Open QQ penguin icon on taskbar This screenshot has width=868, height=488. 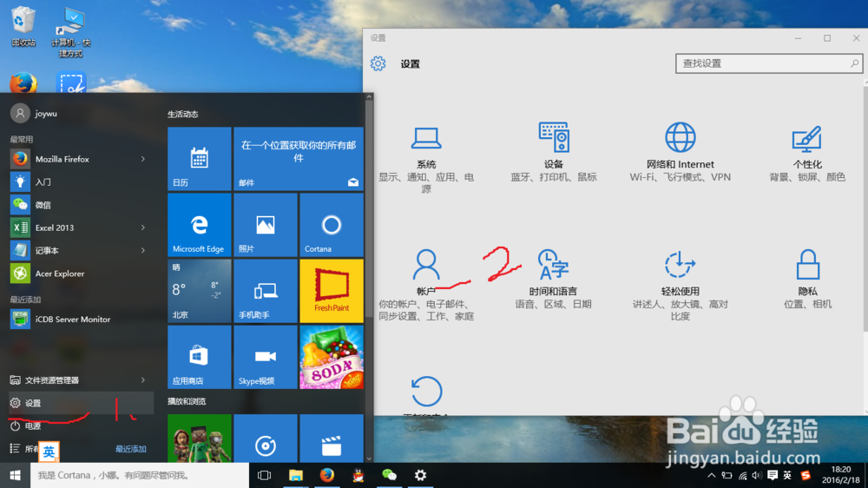[x=358, y=475]
